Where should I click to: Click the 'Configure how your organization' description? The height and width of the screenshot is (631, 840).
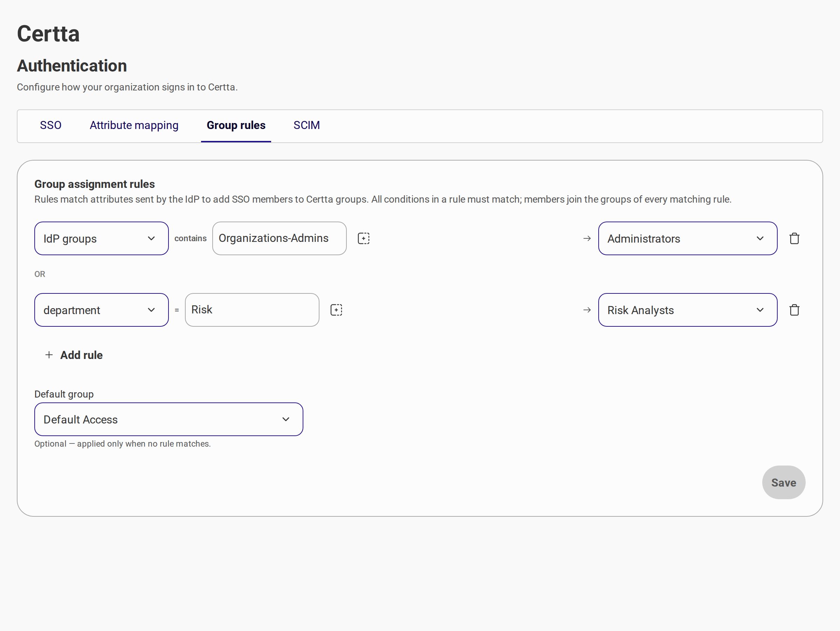click(127, 87)
